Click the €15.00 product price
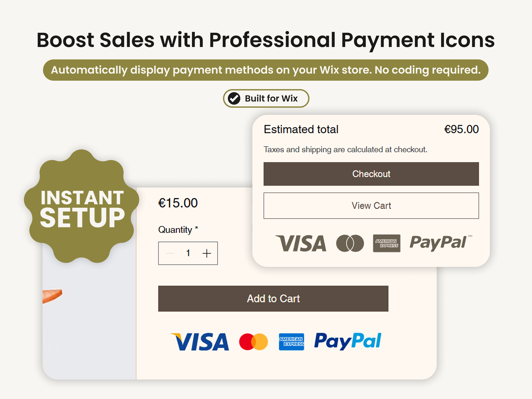Image resolution: width=532 pixels, height=399 pixels. click(178, 203)
